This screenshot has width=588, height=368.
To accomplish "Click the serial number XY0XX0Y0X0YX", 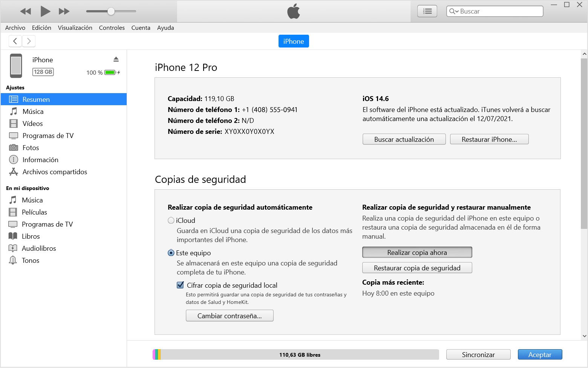I will pyautogui.click(x=250, y=132).
